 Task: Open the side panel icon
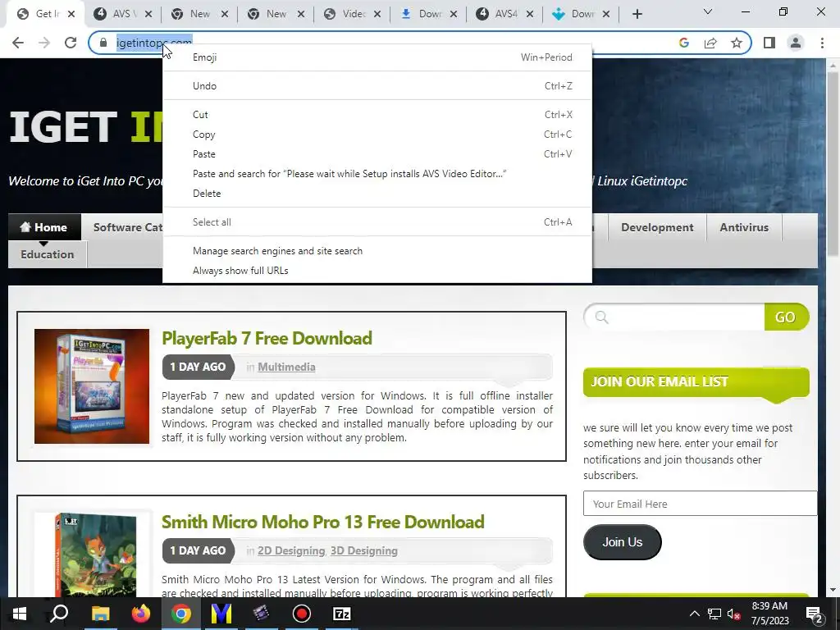(769, 43)
